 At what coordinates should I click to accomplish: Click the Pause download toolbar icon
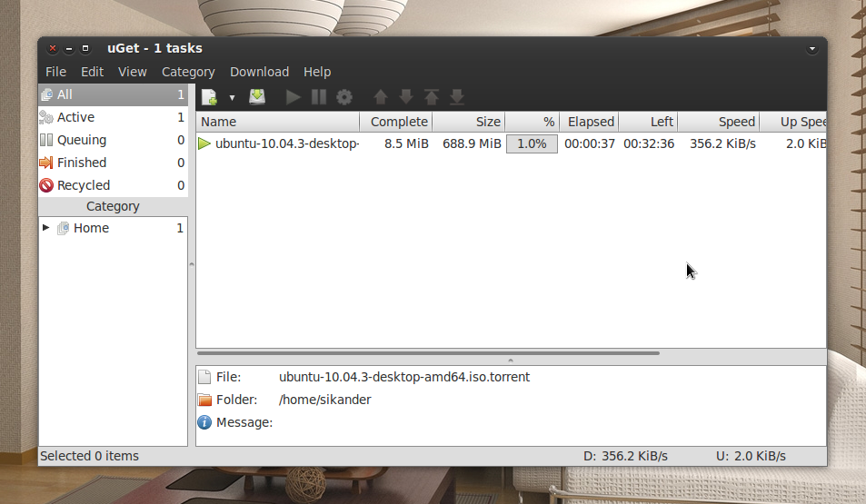click(x=319, y=97)
